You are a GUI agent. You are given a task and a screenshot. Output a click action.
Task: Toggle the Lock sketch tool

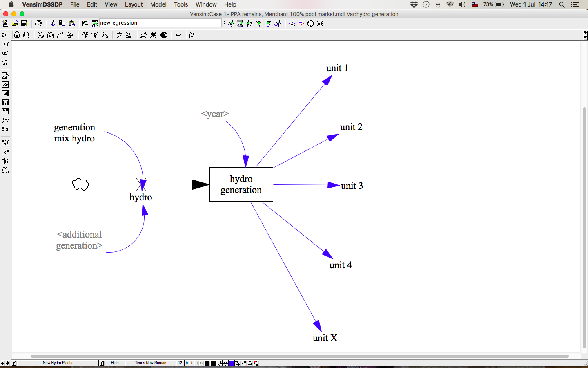(x=17, y=35)
